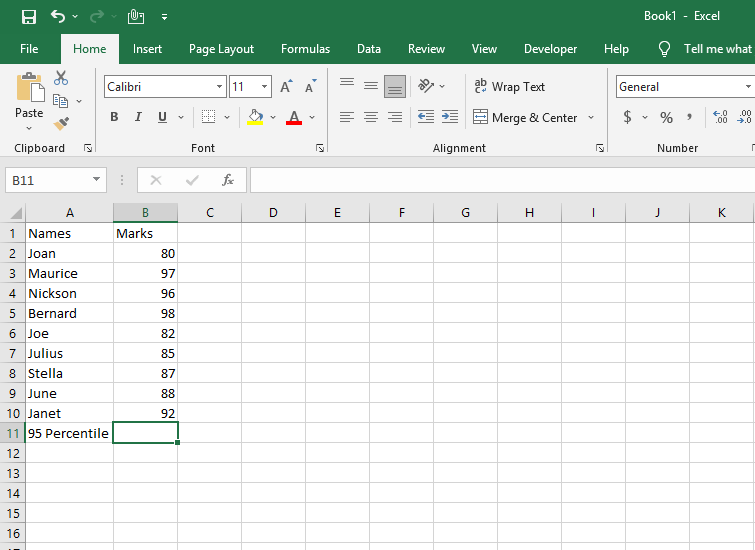Click the Select All corner triangle
Screen dimensions: 755x550
coord(15,213)
